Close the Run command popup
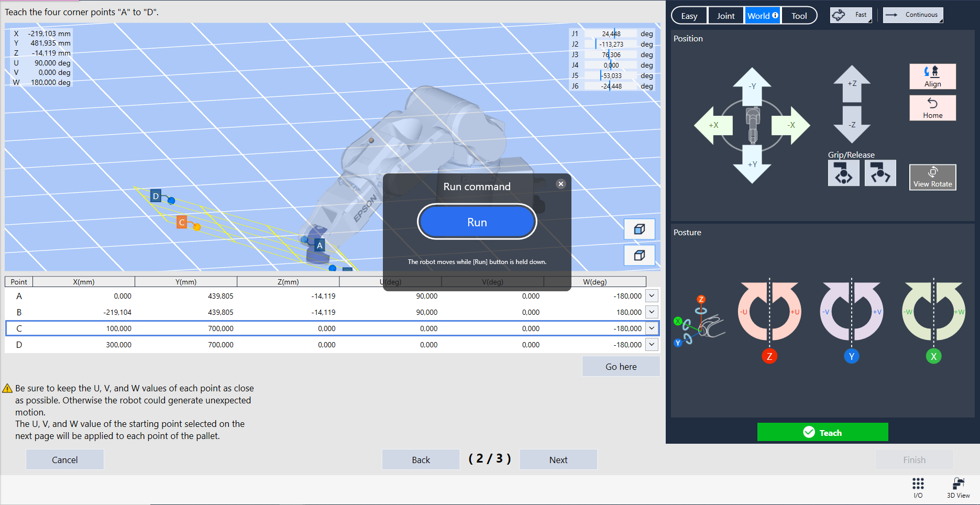Image resolution: width=980 pixels, height=505 pixels. tap(561, 184)
